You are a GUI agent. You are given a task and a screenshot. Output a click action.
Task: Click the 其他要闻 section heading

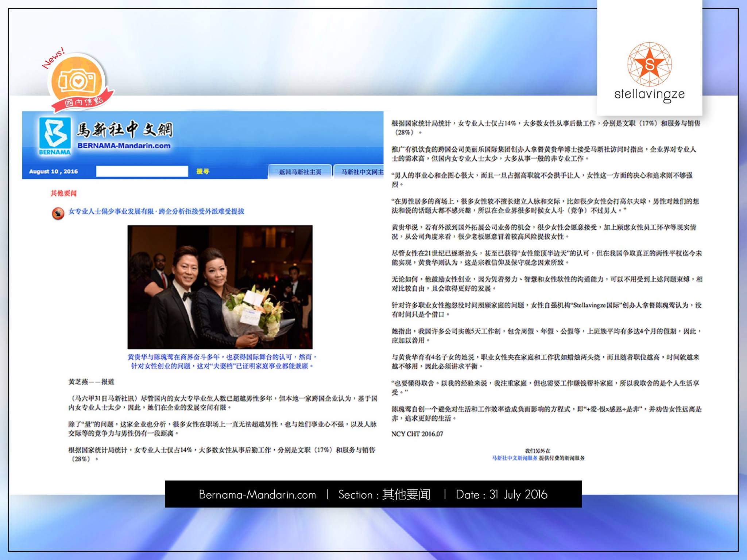[63, 193]
